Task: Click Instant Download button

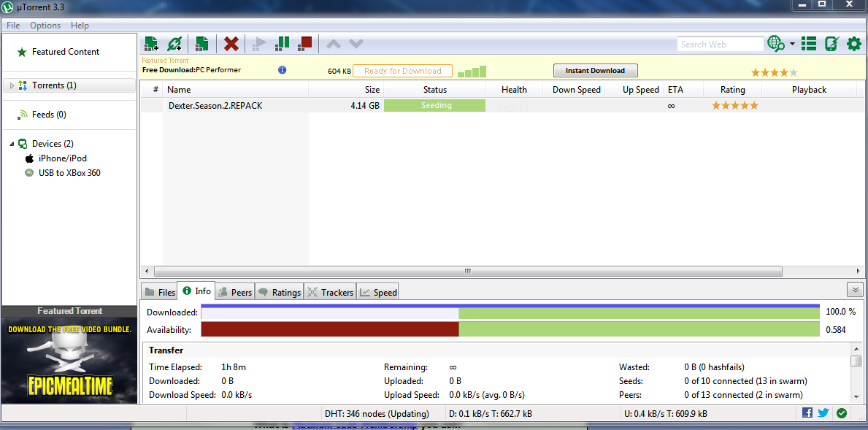Action: (x=595, y=70)
